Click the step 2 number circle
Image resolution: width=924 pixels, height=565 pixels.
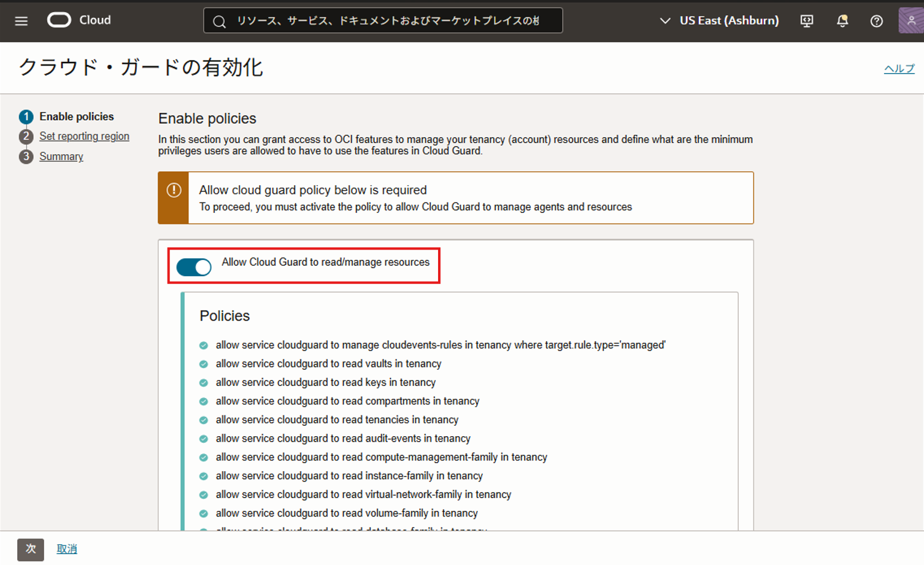pos(26,137)
